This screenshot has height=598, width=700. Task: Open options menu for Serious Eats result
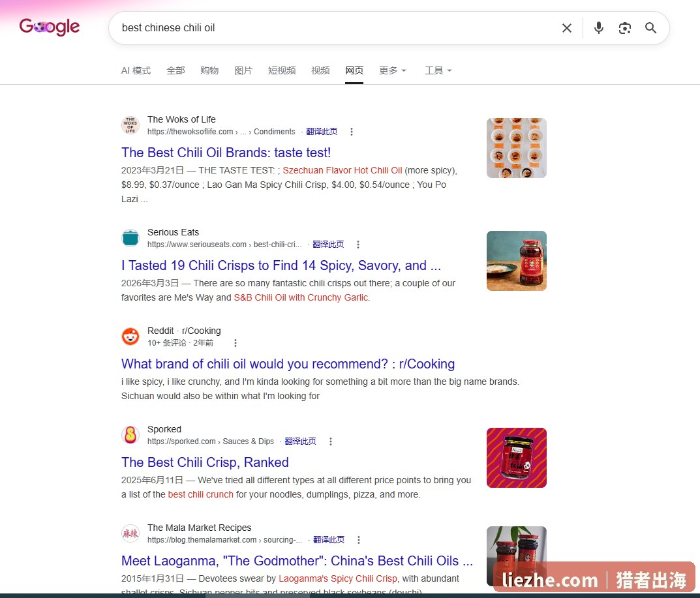(358, 245)
